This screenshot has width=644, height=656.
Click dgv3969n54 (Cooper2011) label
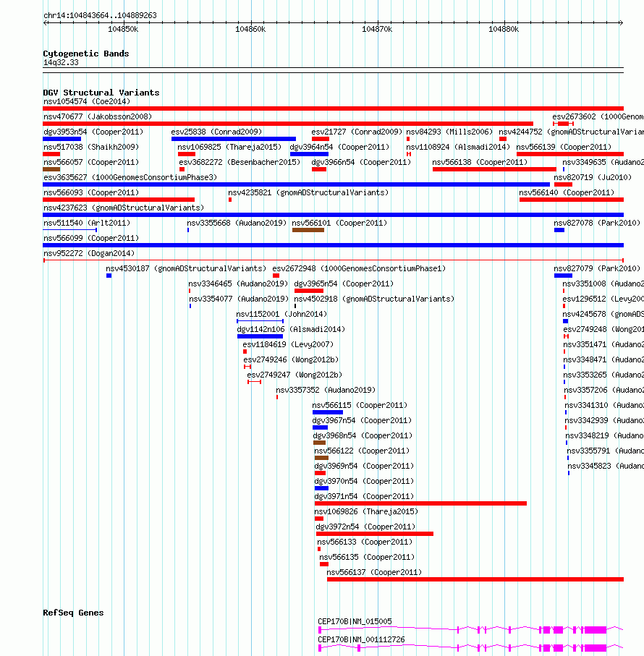tap(364, 466)
